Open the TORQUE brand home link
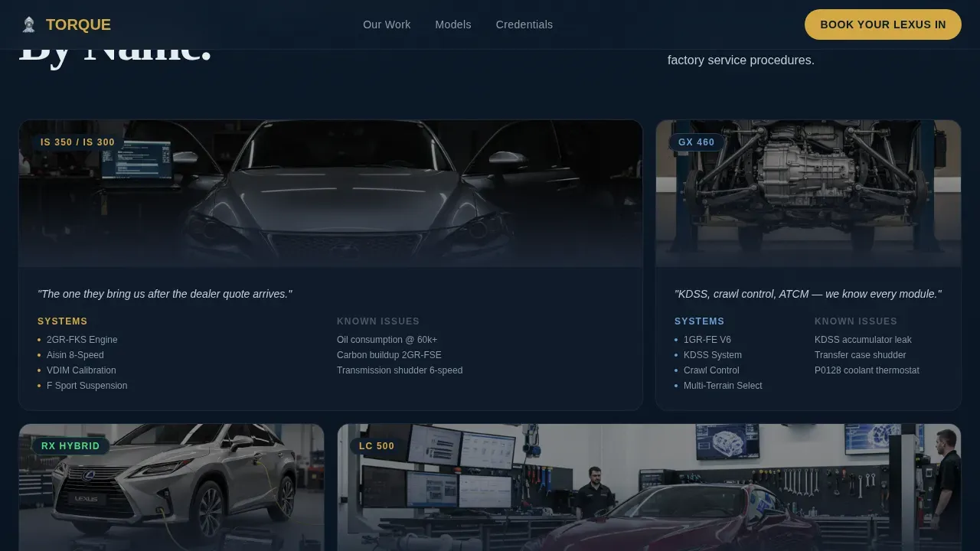This screenshot has height=551, width=980. tap(66, 24)
